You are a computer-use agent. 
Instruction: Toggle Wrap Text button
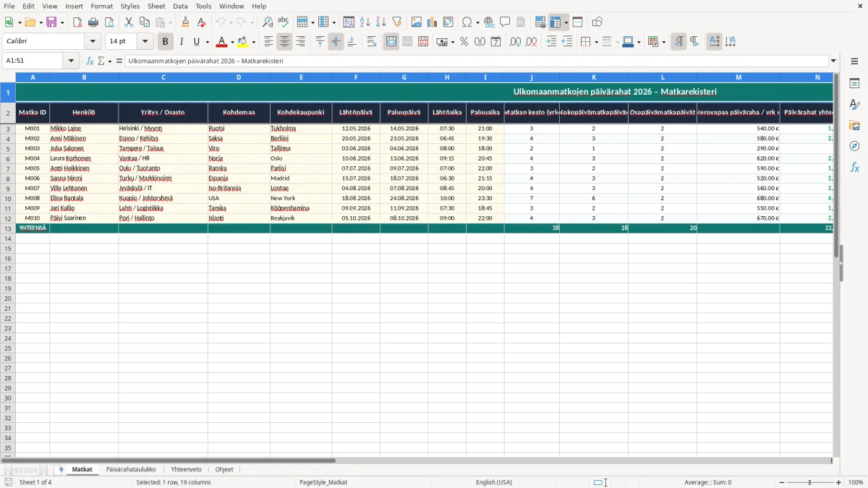click(x=372, y=42)
